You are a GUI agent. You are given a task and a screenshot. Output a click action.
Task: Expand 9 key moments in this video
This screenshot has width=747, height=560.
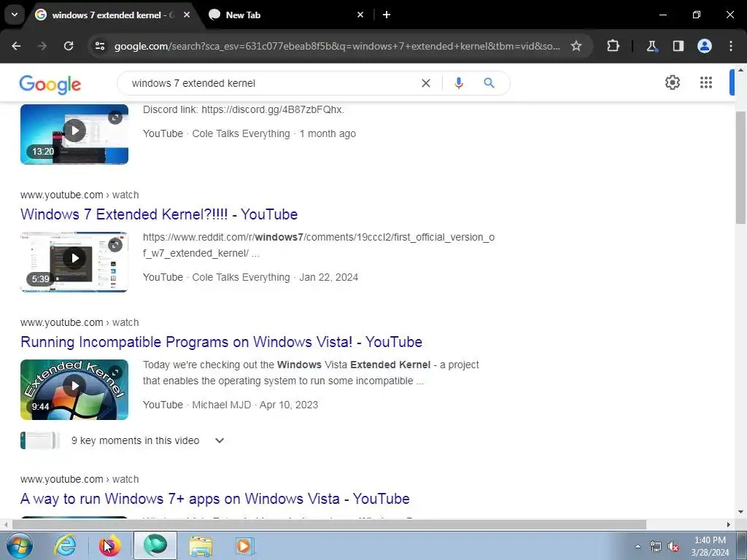(x=219, y=441)
